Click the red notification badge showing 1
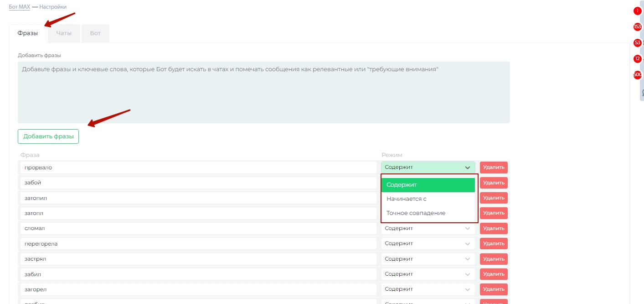Screen dimensions: 644x304 tap(637, 11)
